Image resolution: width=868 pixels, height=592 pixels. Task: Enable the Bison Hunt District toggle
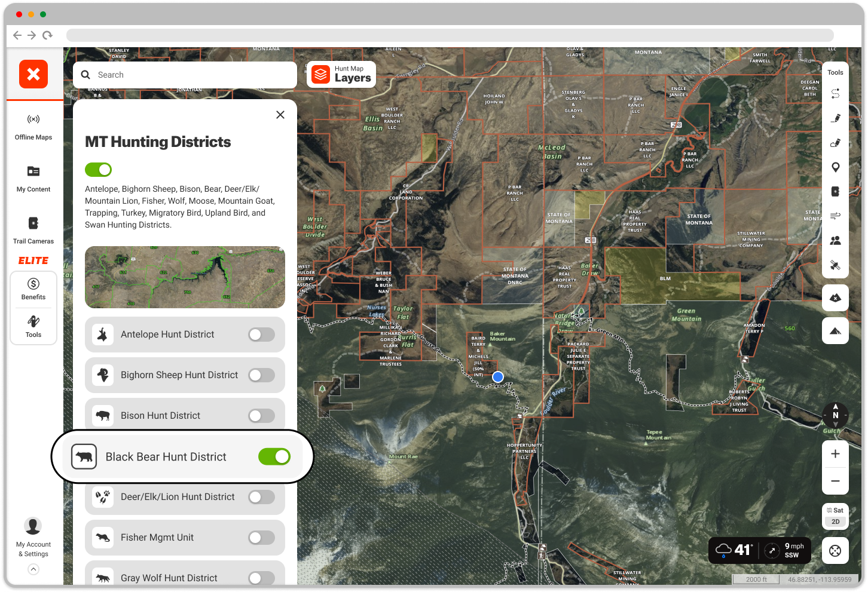pyautogui.click(x=262, y=416)
